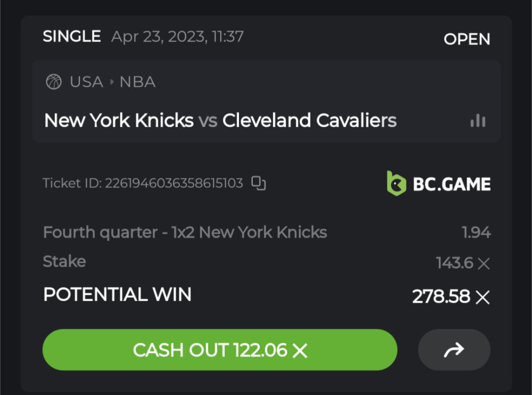Open match statistics bar chart icon
This screenshot has height=395, width=532.
point(478,121)
